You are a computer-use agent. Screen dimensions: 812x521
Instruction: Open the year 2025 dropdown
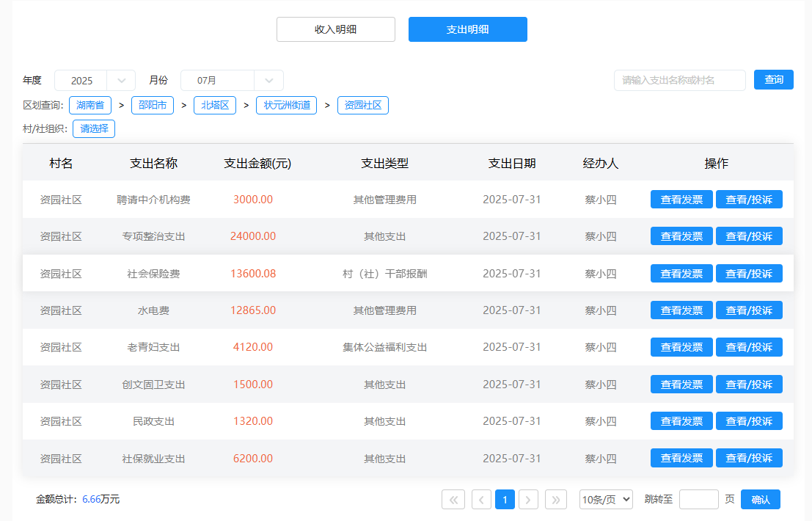95,81
